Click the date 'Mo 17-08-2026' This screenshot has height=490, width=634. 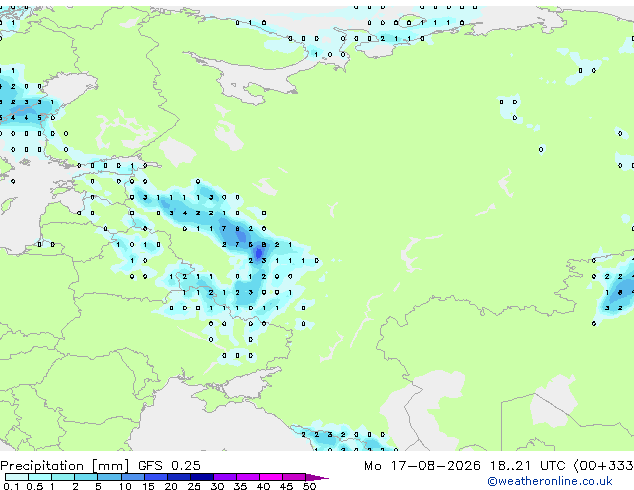pos(422,465)
